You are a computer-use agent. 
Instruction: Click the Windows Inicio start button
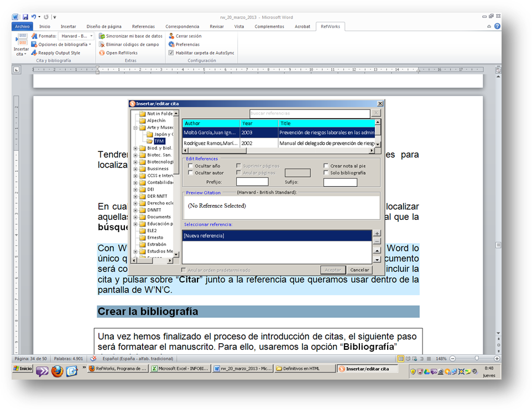[x=22, y=369]
